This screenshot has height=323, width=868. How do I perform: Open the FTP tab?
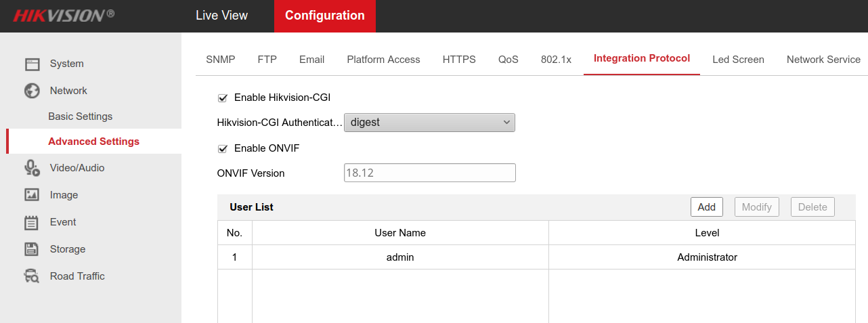(267, 60)
